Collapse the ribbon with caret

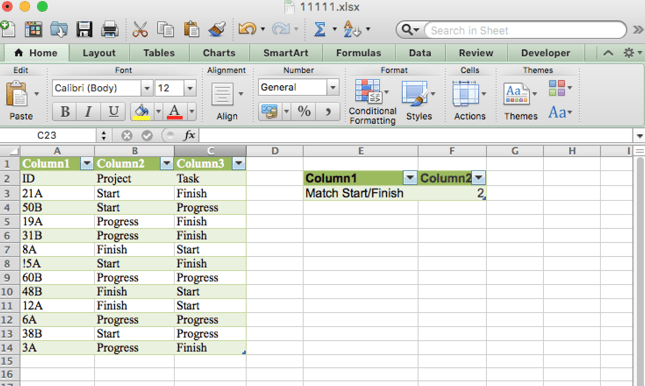click(x=608, y=53)
